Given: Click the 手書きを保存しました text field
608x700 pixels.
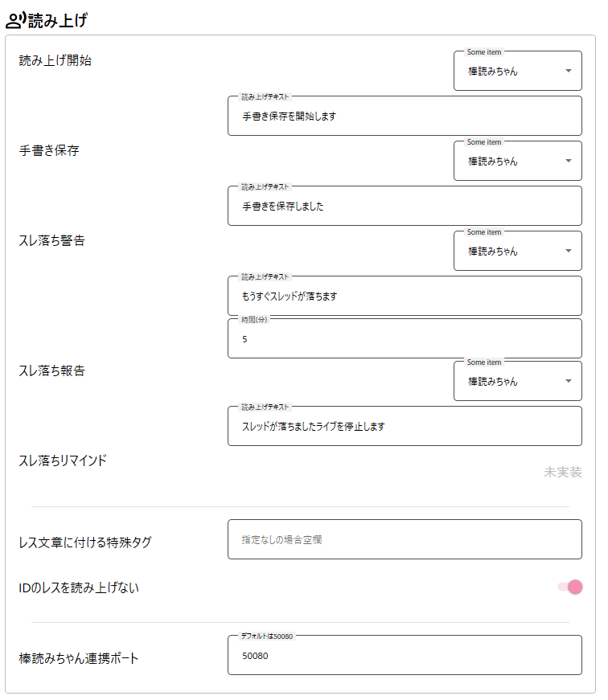Looking at the screenshot, I should click(x=405, y=207).
